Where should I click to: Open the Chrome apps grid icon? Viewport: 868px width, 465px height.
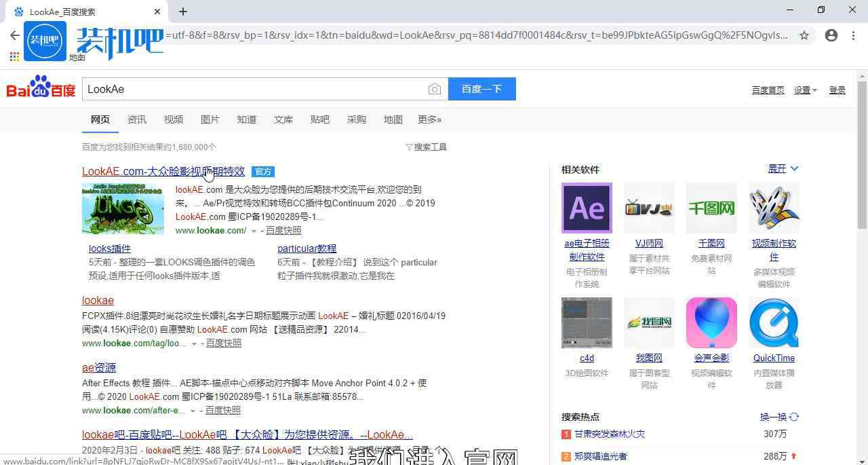[14, 57]
